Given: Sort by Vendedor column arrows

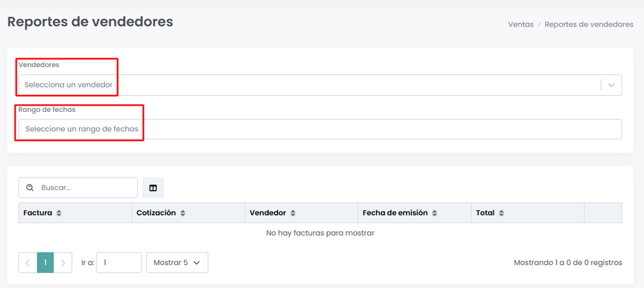Looking at the screenshot, I should [293, 213].
